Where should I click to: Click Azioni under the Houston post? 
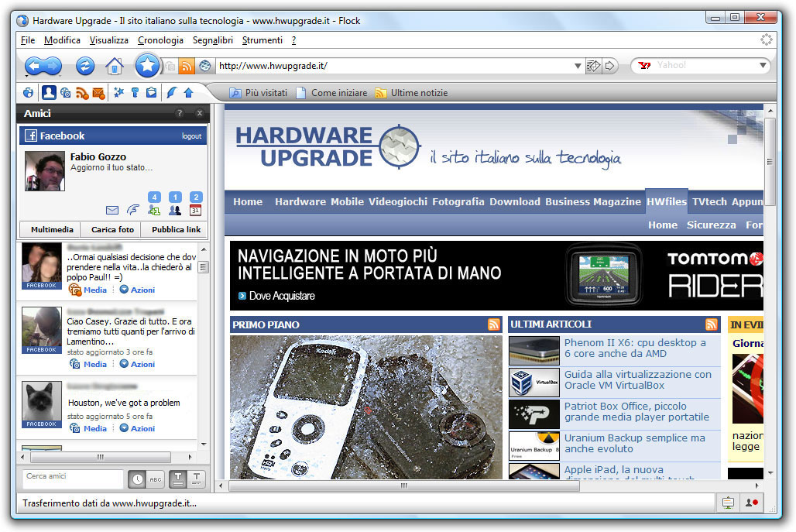(x=137, y=428)
